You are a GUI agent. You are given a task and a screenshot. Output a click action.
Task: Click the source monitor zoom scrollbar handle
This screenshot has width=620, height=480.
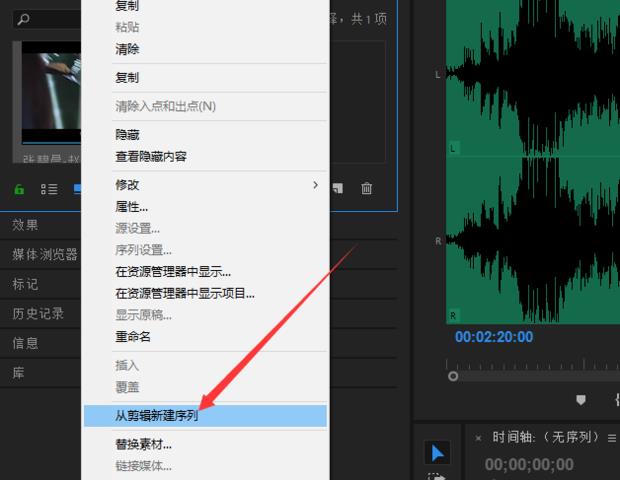tap(454, 376)
